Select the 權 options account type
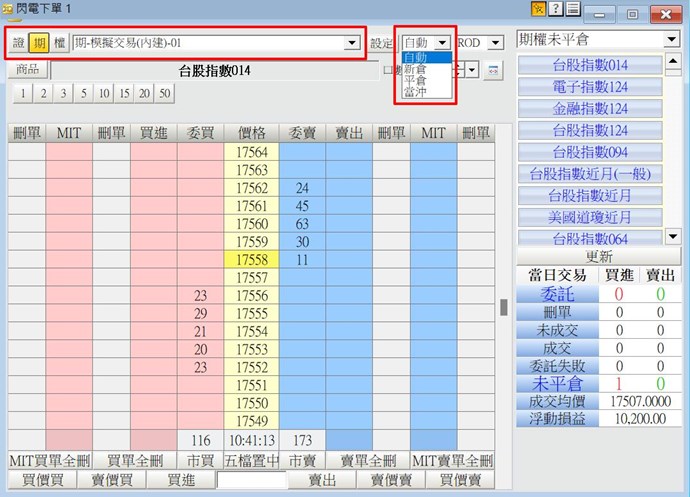The image size is (690, 497). tap(59, 43)
